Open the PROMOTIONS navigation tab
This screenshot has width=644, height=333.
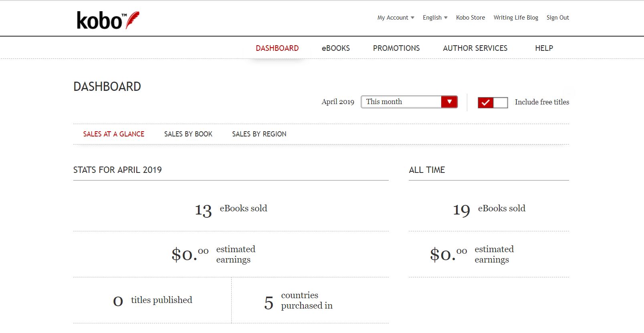tap(396, 48)
